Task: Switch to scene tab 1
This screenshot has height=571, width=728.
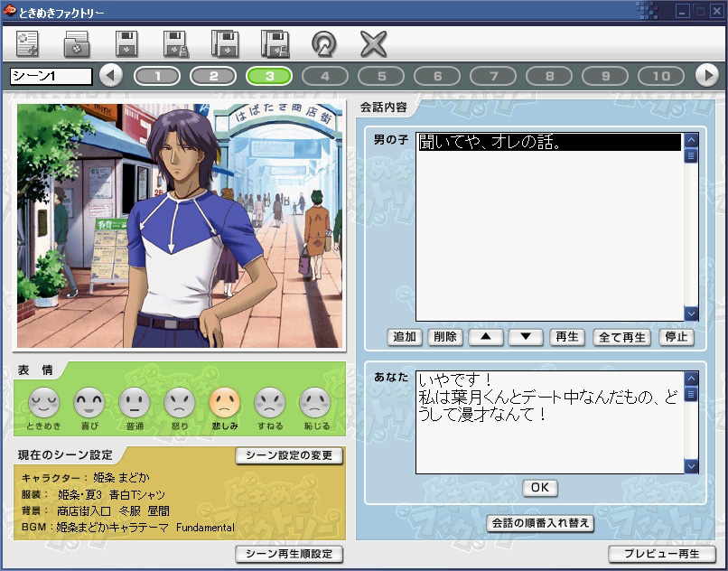Action: click(157, 76)
